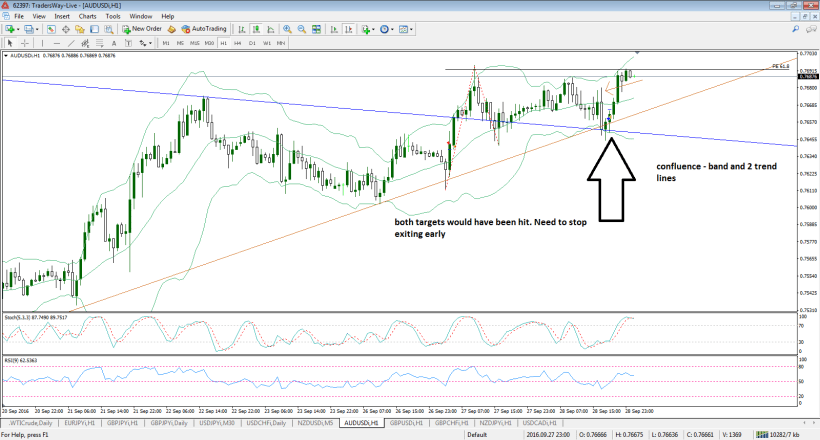Open the Market Watch panel icon
Image resolution: width=820 pixels, height=440 pixels.
coord(51,29)
